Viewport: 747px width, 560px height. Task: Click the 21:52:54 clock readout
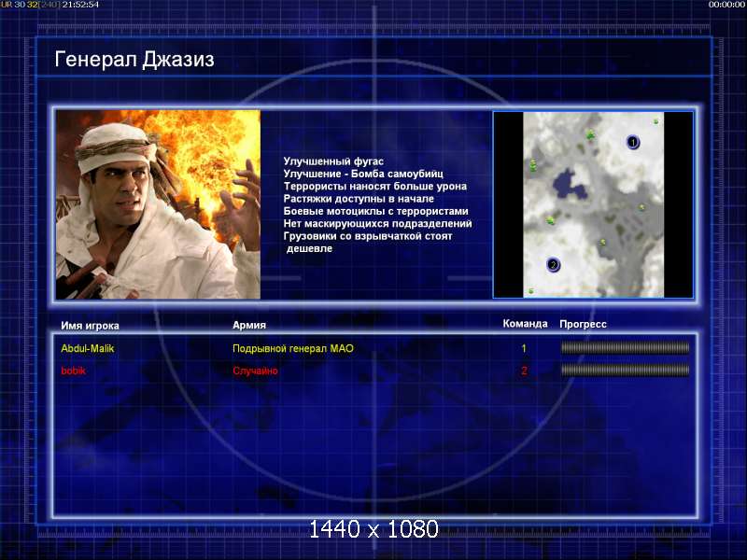(x=80, y=5)
